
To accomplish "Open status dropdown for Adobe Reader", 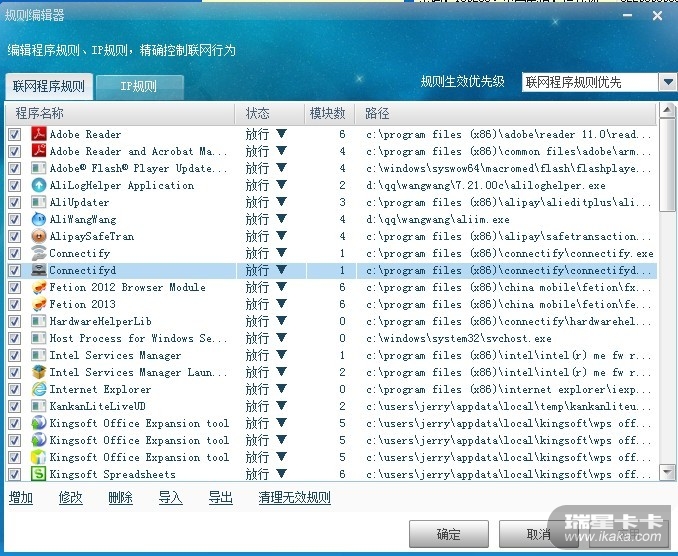I will point(281,134).
